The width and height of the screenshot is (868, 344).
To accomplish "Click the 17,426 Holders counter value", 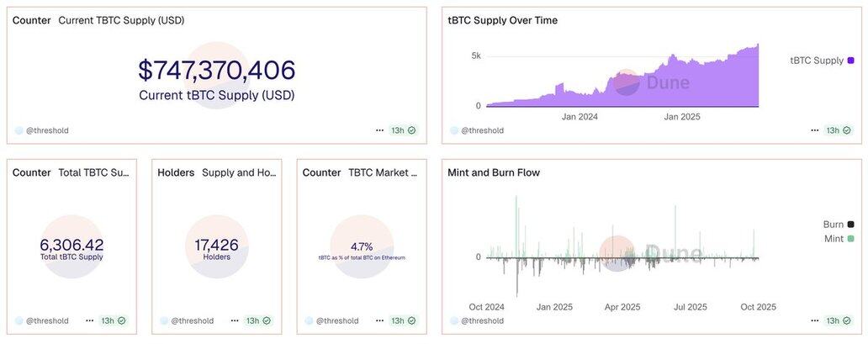I will 216,245.
